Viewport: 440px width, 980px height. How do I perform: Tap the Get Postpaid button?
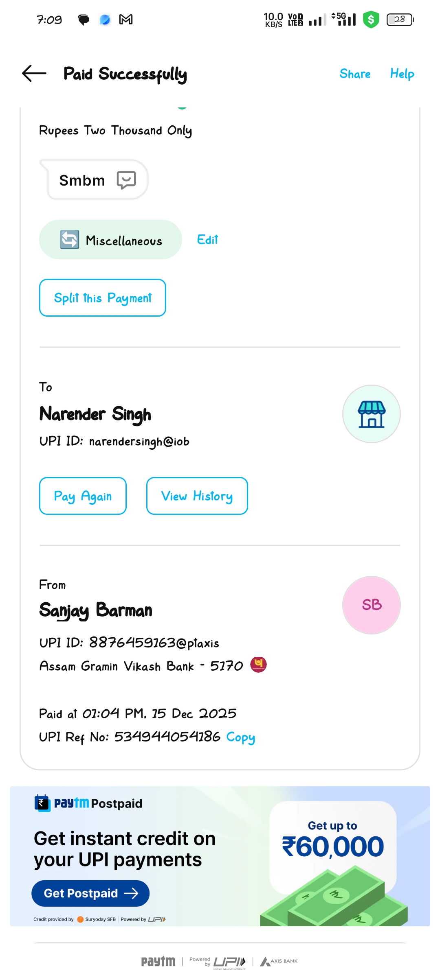(90, 893)
